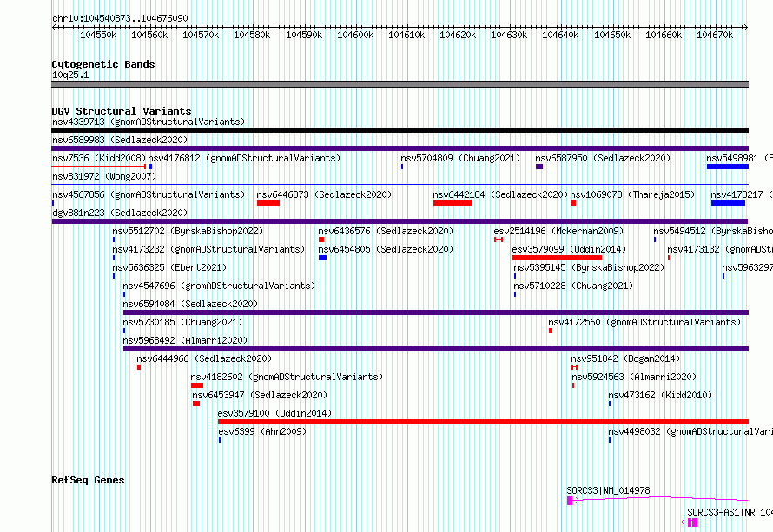The image size is (773, 532).
Task: Select the black nsv4339713 gnomAD variant bar
Action: click(x=400, y=130)
